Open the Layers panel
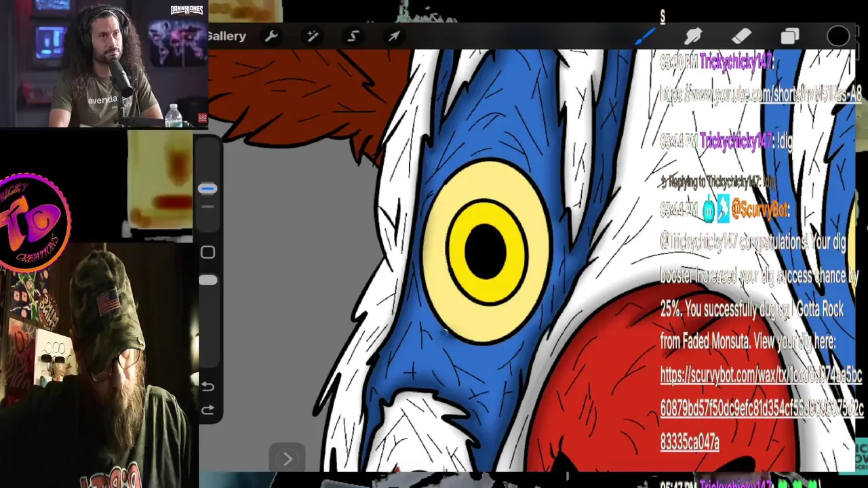Viewport: 868px width, 488px height. (x=789, y=36)
